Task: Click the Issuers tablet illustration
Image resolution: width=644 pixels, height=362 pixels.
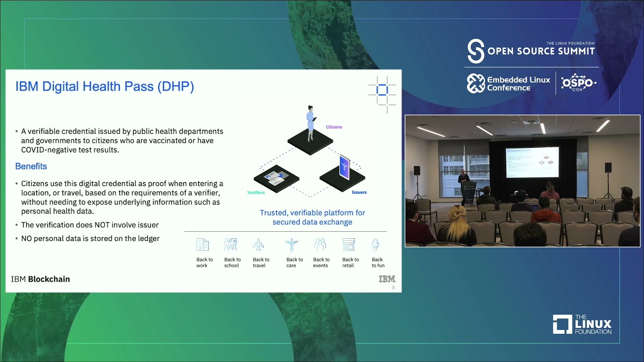Action: [x=344, y=168]
